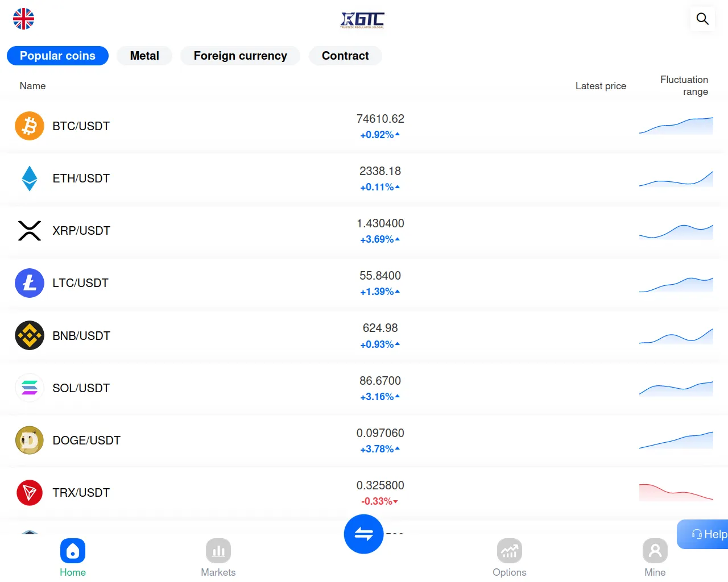Open the DOGE/USDT pair name
The width and height of the screenshot is (728, 582).
click(86, 440)
